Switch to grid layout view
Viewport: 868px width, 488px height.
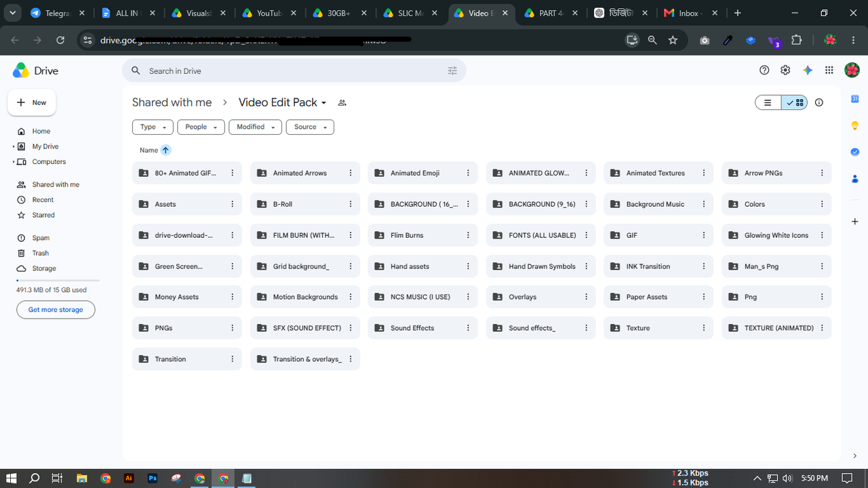tap(794, 102)
